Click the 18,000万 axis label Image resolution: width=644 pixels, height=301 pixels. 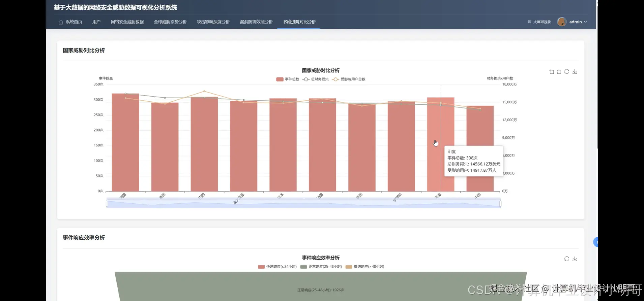(509, 85)
